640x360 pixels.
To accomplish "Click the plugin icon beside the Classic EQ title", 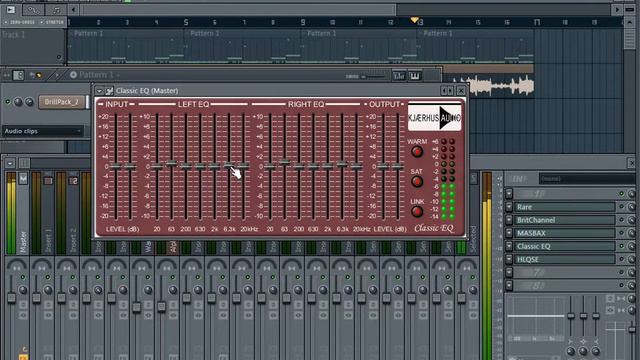I will click(109, 91).
